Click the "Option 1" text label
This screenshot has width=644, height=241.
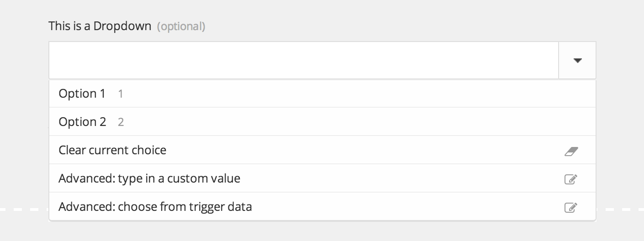pyautogui.click(x=82, y=94)
